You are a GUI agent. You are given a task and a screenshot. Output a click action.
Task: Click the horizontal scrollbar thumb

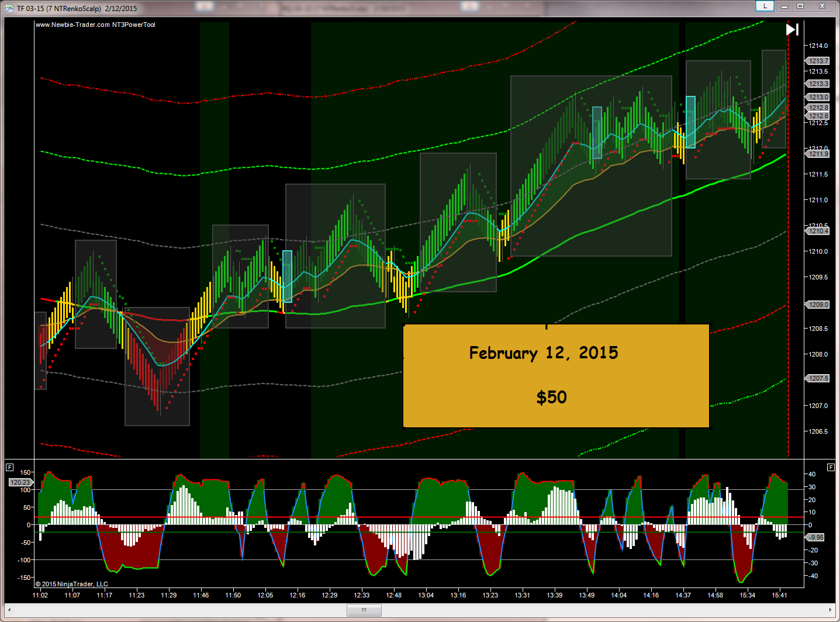tap(364, 610)
